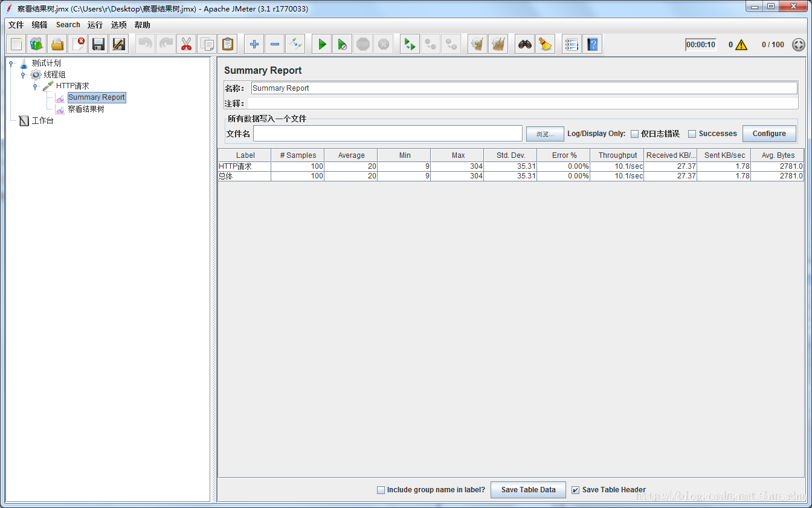
Task: Click the Save As icon with the pencil
Action: [x=119, y=44]
